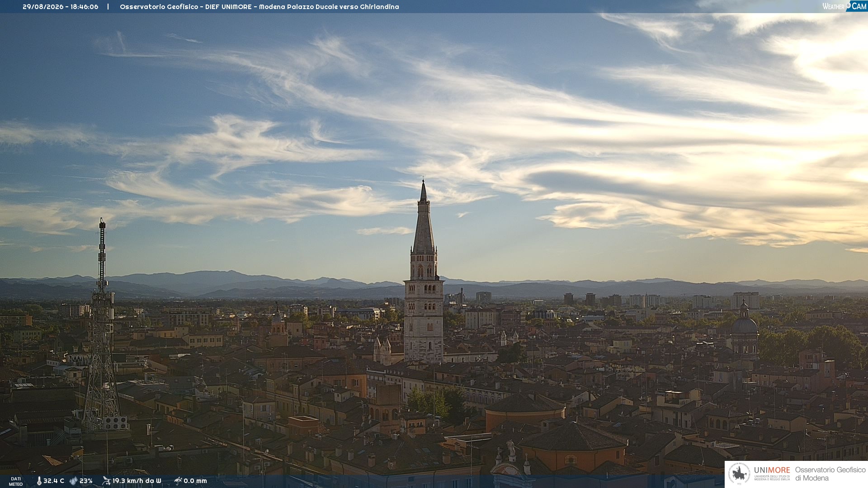Click the camera lens in WeatherCam logo
868x488 pixels.
[849, 5]
